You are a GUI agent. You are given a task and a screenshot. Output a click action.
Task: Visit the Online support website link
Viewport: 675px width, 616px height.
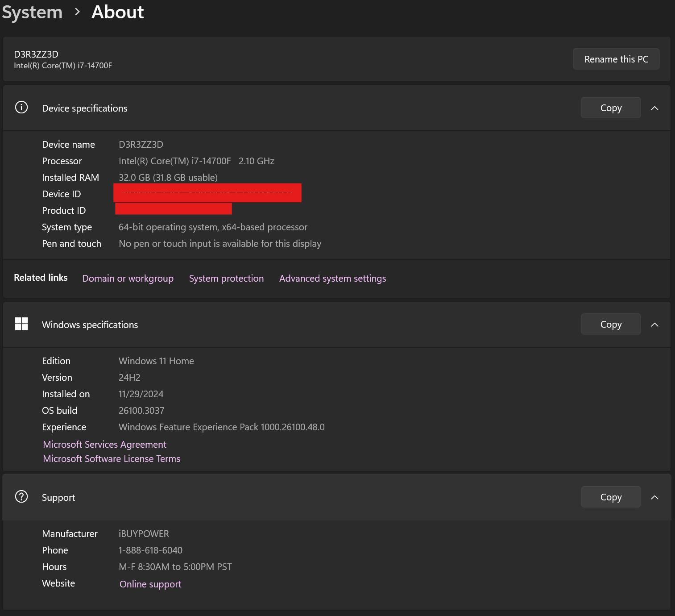point(150,584)
